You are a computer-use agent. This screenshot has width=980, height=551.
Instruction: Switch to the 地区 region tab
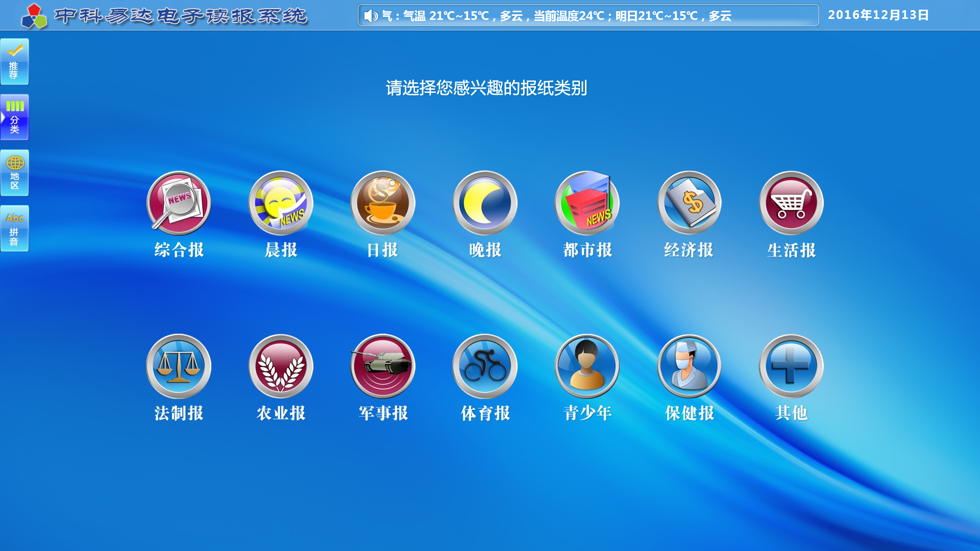14,173
